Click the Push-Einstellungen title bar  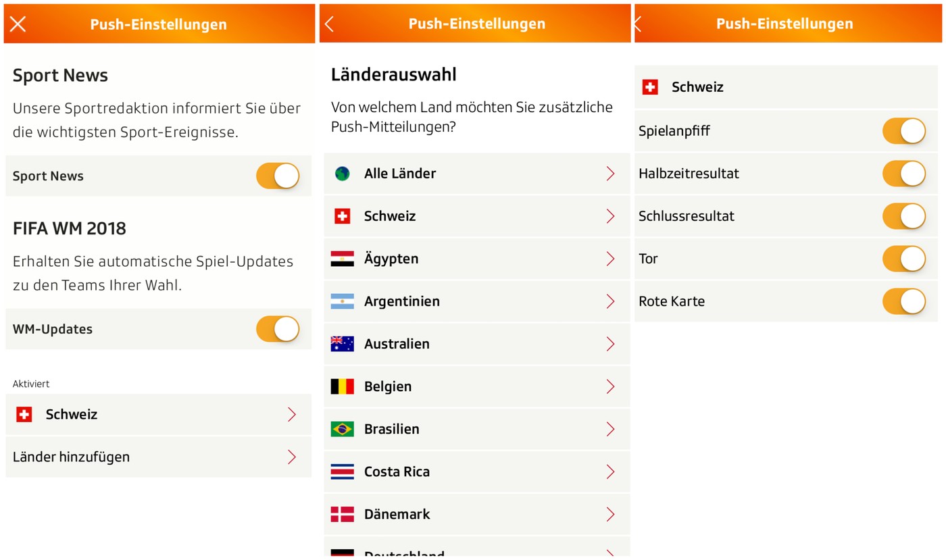pyautogui.click(x=158, y=24)
